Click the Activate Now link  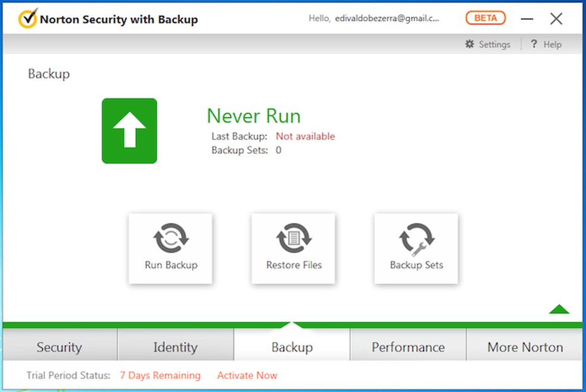247,375
